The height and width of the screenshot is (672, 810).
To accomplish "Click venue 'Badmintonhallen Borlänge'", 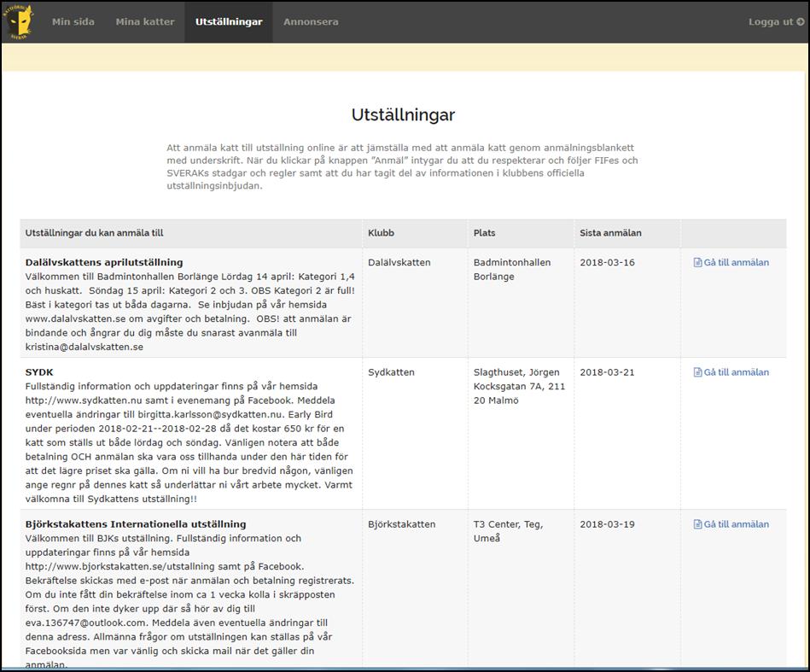I will 512,269.
